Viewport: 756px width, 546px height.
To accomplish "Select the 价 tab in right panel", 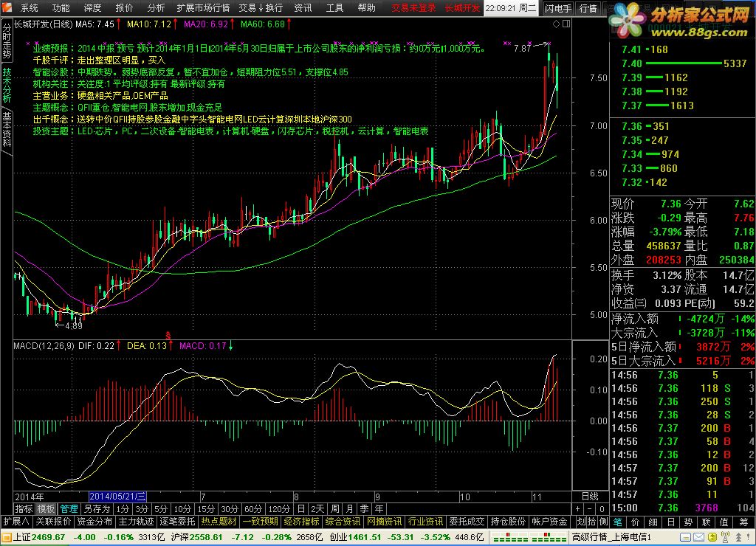I will click(x=636, y=522).
